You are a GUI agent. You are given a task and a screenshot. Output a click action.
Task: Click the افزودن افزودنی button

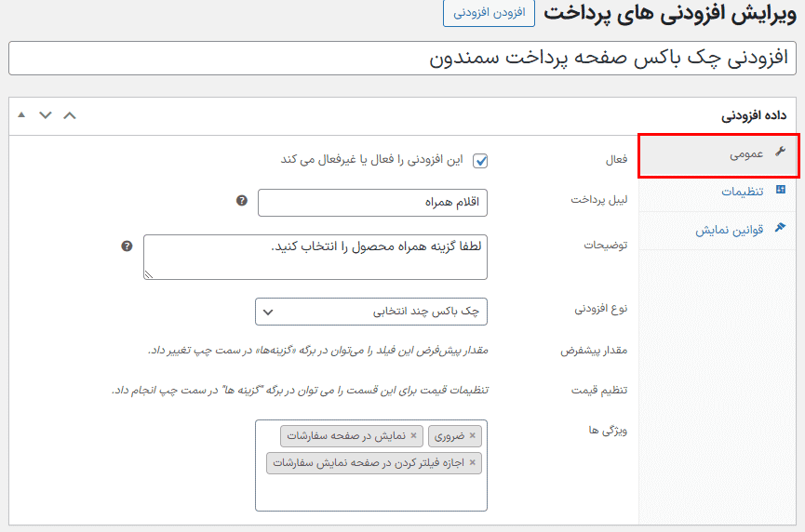click(489, 12)
